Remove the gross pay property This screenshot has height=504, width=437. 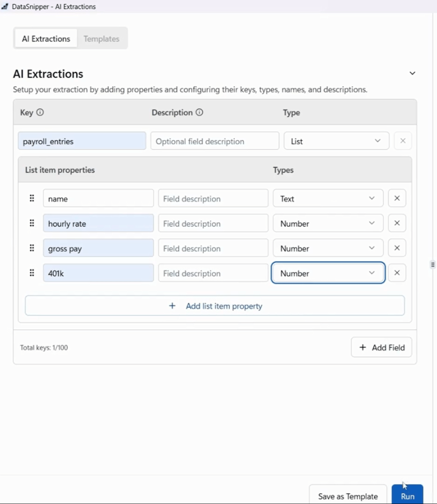click(x=396, y=248)
